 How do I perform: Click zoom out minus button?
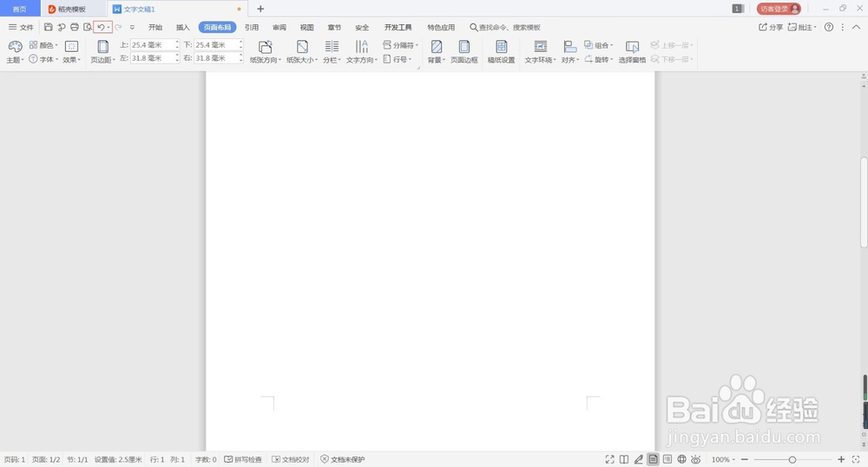(745, 459)
